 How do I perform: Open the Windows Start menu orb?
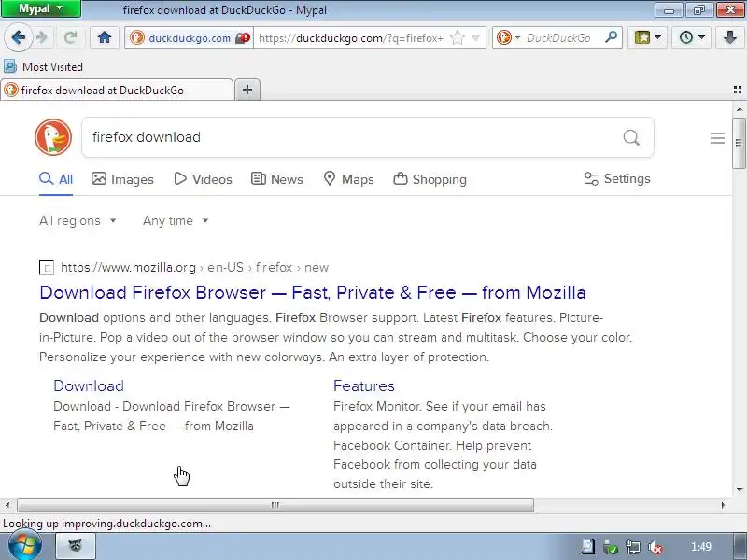[x=25, y=546]
